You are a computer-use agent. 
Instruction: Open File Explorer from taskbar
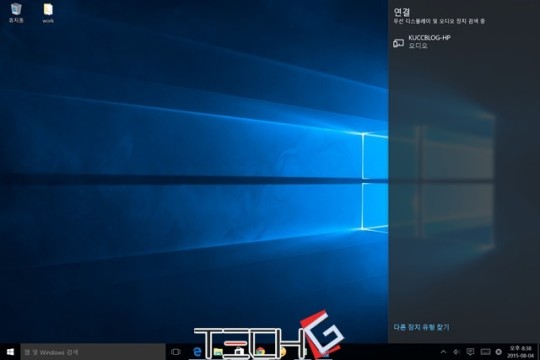pos(218,352)
